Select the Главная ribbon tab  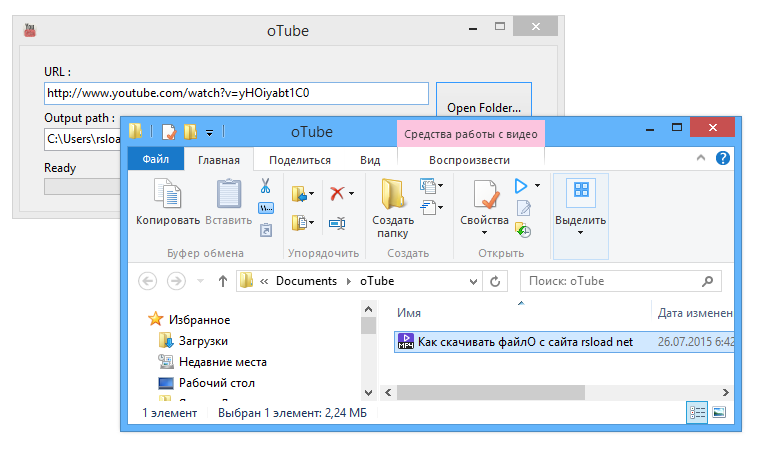coord(219,160)
